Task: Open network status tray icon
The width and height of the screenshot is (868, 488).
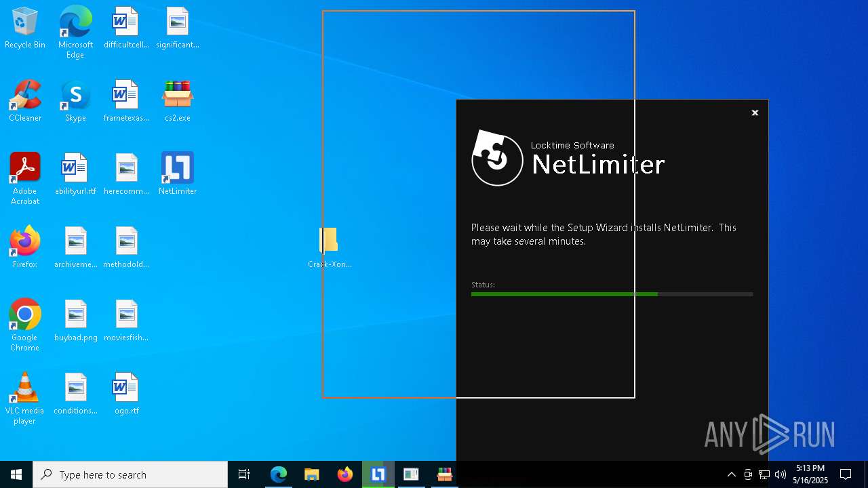Action: [764, 474]
